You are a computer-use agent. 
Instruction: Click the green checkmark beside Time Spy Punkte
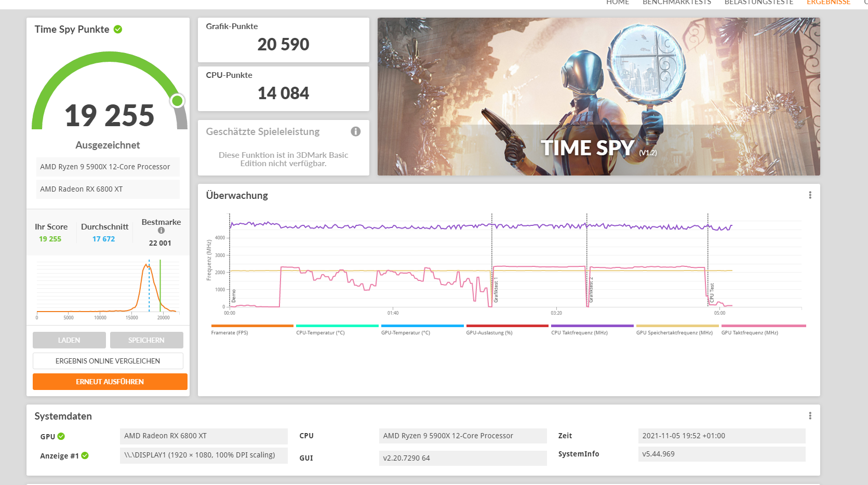point(118,29)
